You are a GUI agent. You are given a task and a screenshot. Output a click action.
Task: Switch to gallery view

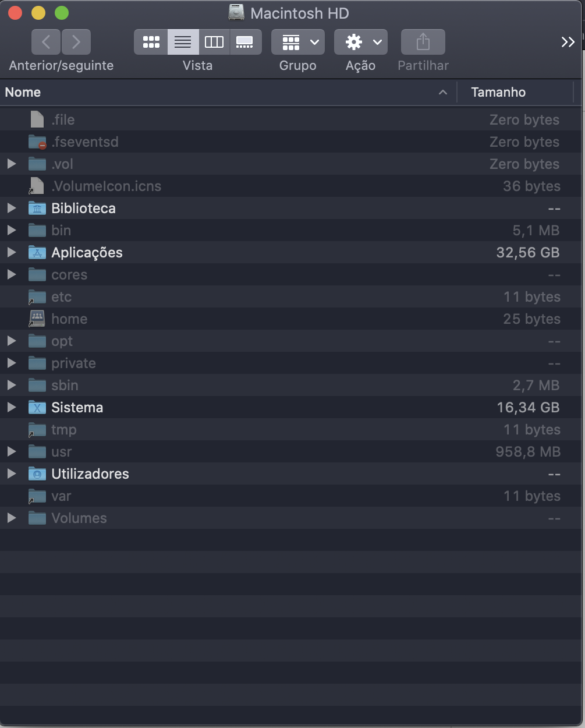pos(245,42)
